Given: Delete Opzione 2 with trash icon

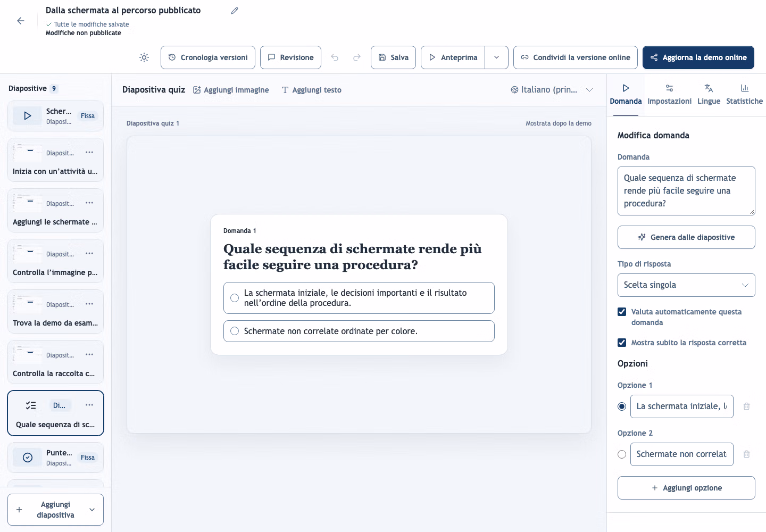Looking at the screenshot, I should coord(746,454).
